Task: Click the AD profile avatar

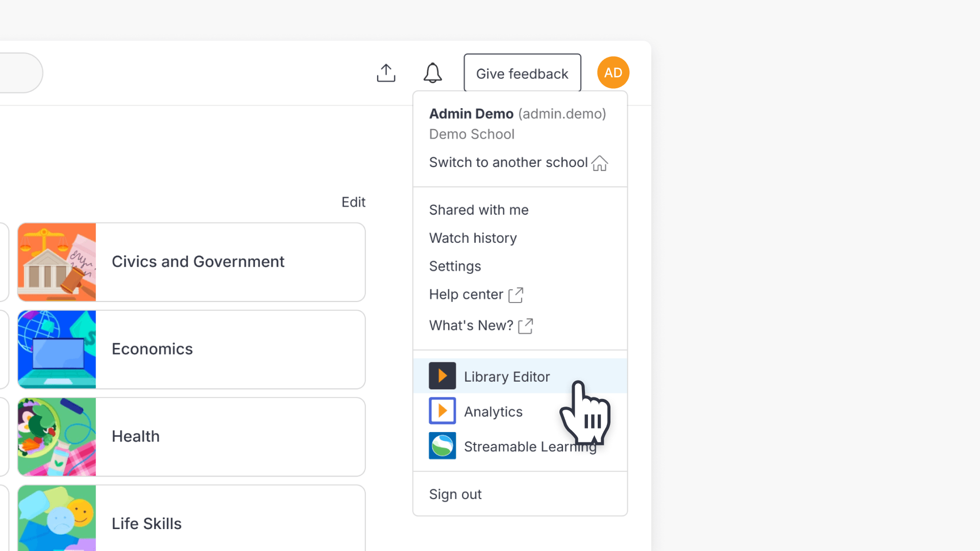Action: pyautogui.click(x=613, y=72)
